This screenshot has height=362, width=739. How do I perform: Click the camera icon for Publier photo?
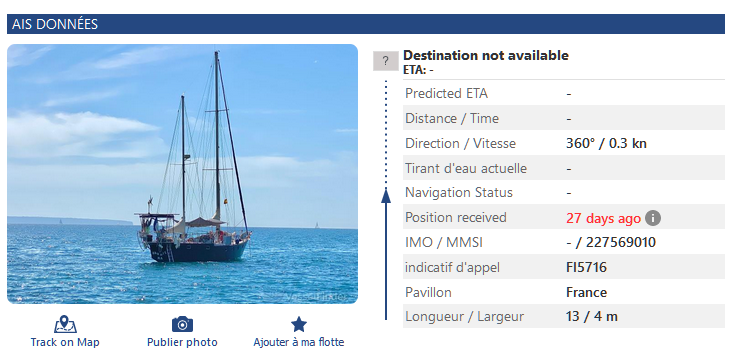point(182,324)
